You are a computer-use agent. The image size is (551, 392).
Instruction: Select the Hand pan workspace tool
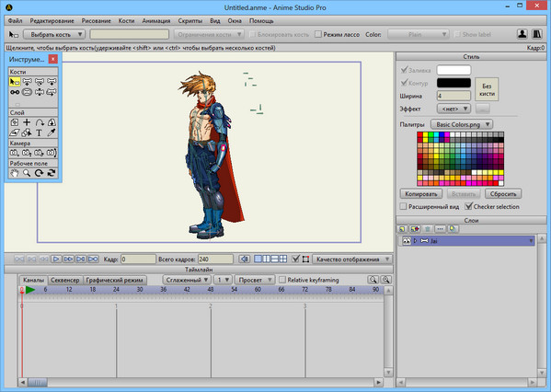pyautogui.click(x=15, y=173)
